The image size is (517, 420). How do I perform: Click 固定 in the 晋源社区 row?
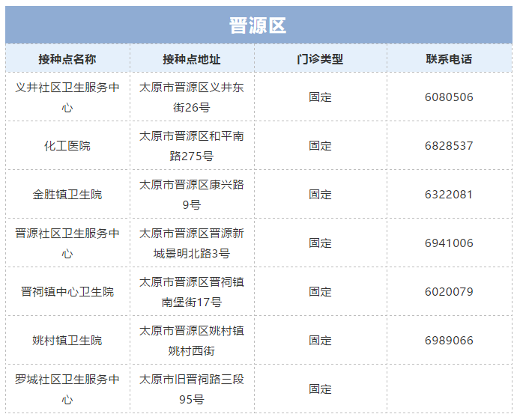click(x=320, y=243)
